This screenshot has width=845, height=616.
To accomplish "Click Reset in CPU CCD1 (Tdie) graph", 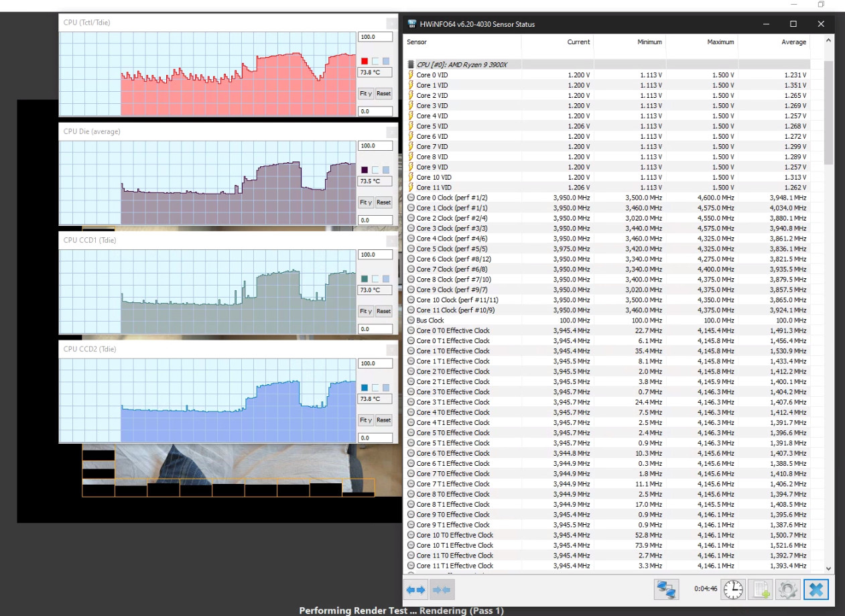I will pyautogui.click(x=383, y=312).
